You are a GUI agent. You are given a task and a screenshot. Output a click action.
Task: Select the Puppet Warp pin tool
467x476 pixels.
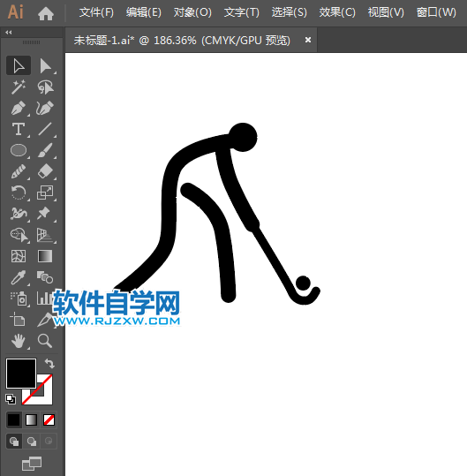pyautogui.click(x=45, y=214)
